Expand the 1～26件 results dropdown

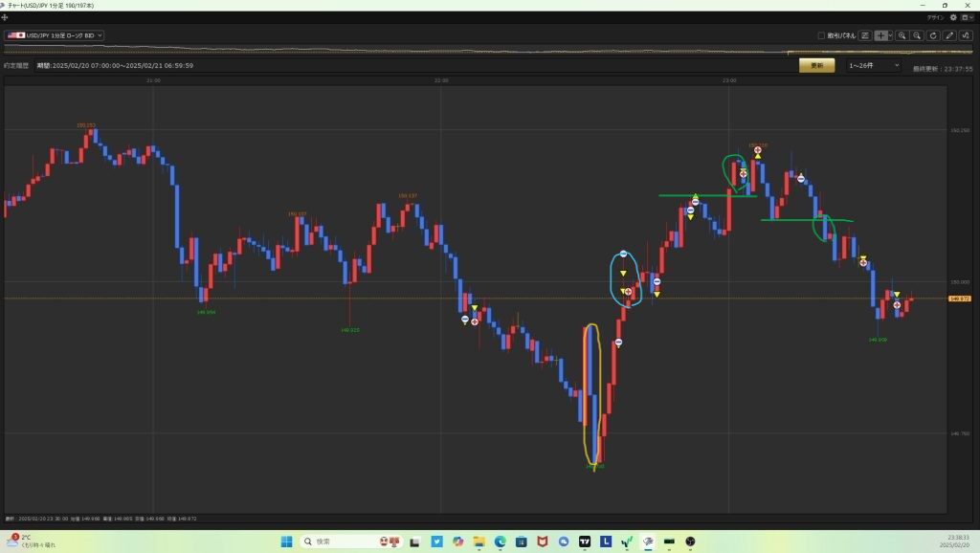(874, 65)
